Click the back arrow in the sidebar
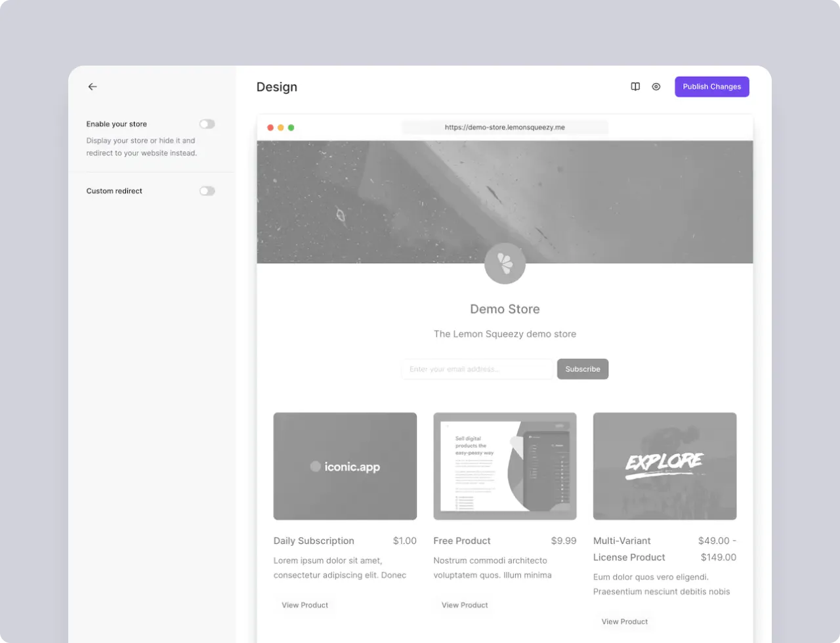 pos(92,86)
